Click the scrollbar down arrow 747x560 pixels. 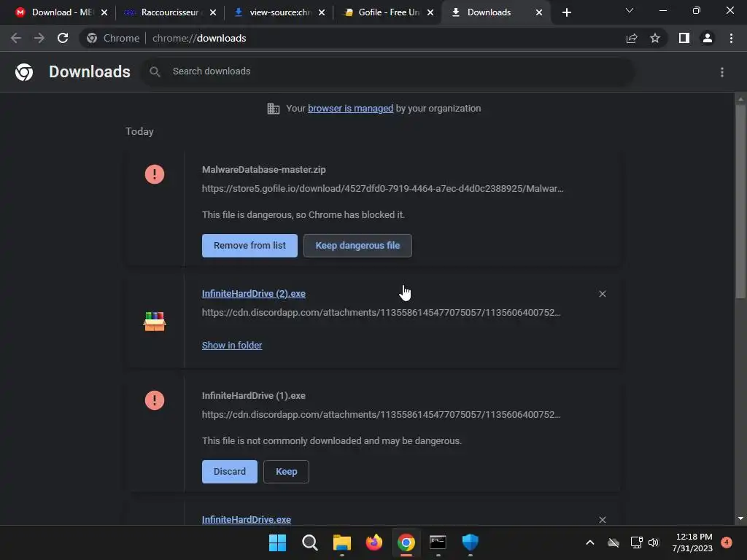pos(740,518)
